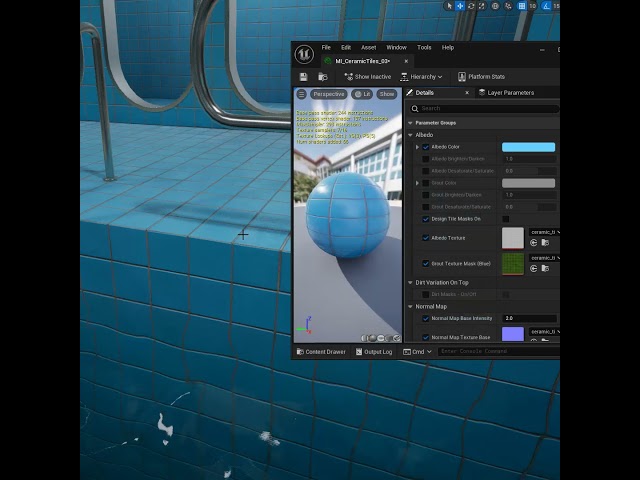The image size is (640, 480).
Task: Click the Perspective view mode button
Action: [329, 94]
